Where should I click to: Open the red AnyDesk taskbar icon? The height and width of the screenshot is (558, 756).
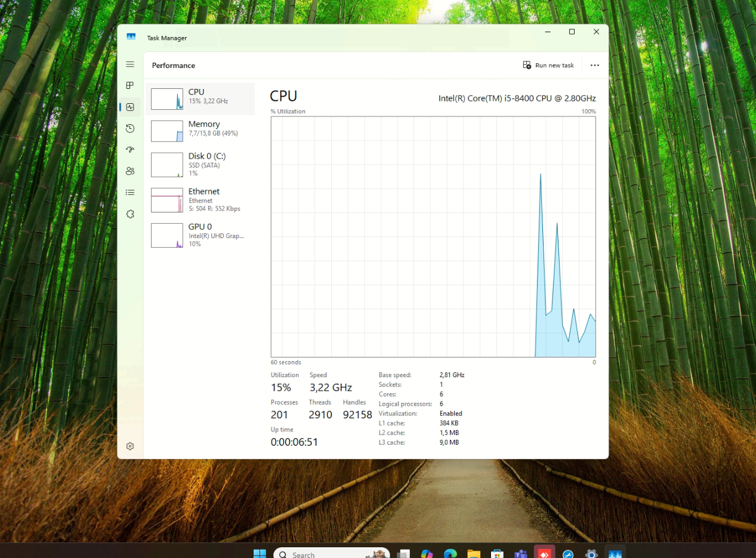tap(544, 553)
